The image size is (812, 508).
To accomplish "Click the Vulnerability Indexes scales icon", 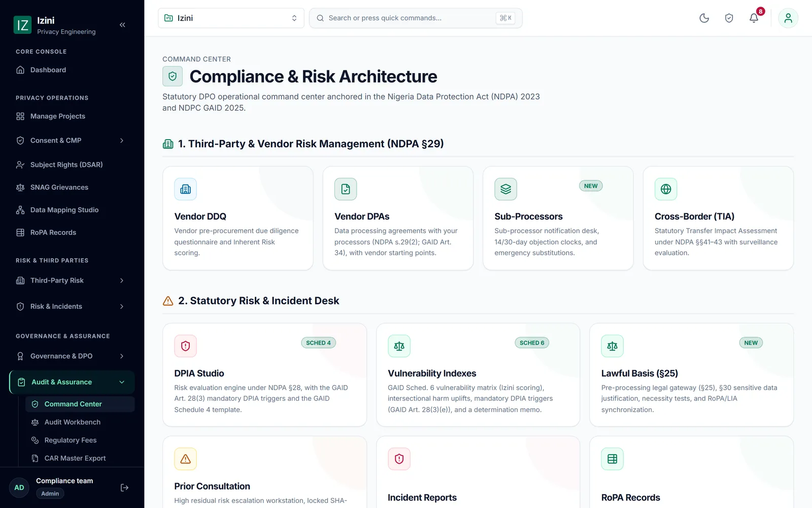I will [x=399, y=346].
